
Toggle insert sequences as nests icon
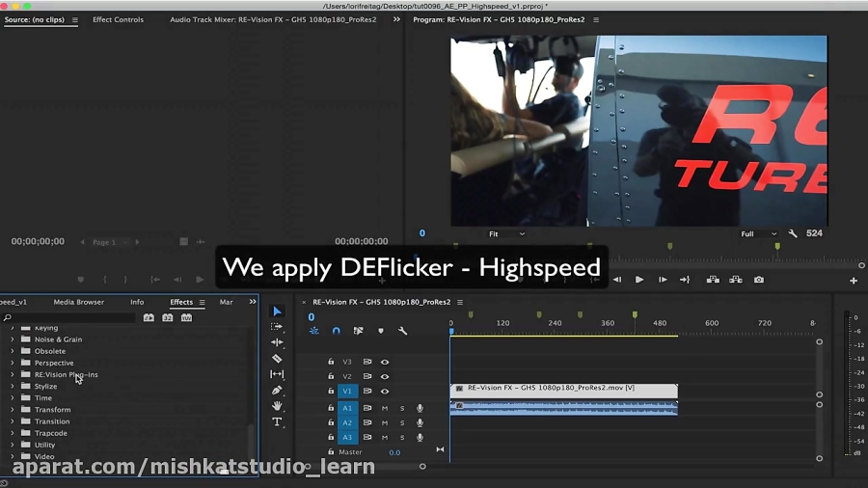313,331
